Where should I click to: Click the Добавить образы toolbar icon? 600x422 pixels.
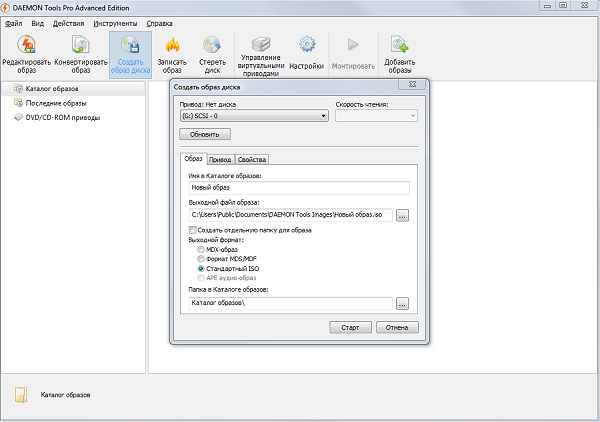(400, 46)
